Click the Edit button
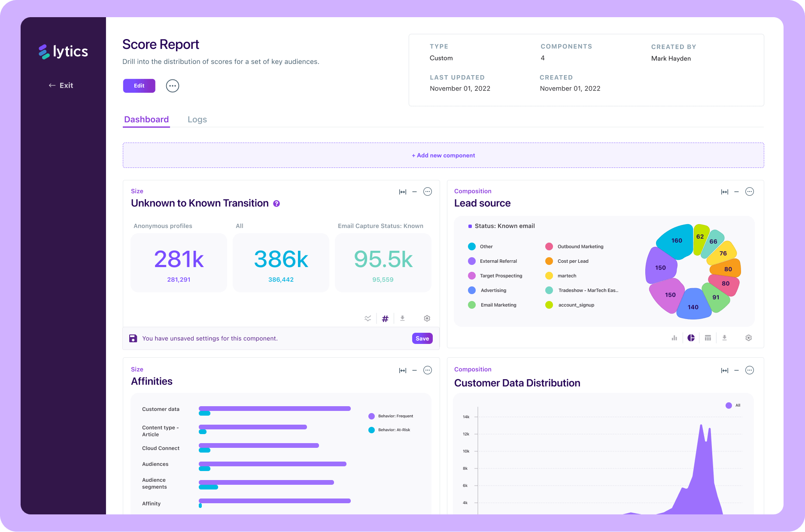Screen dimensions: 805x532 139,86
